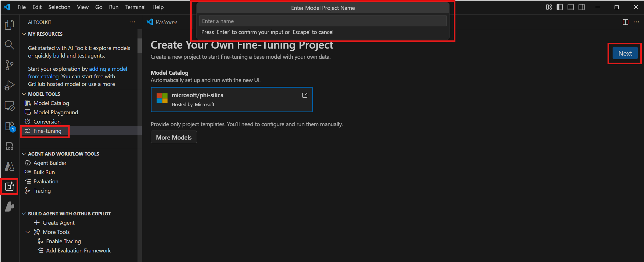Open the Source Control view
This screenshot has height=262, width=644.
[9, 65]
